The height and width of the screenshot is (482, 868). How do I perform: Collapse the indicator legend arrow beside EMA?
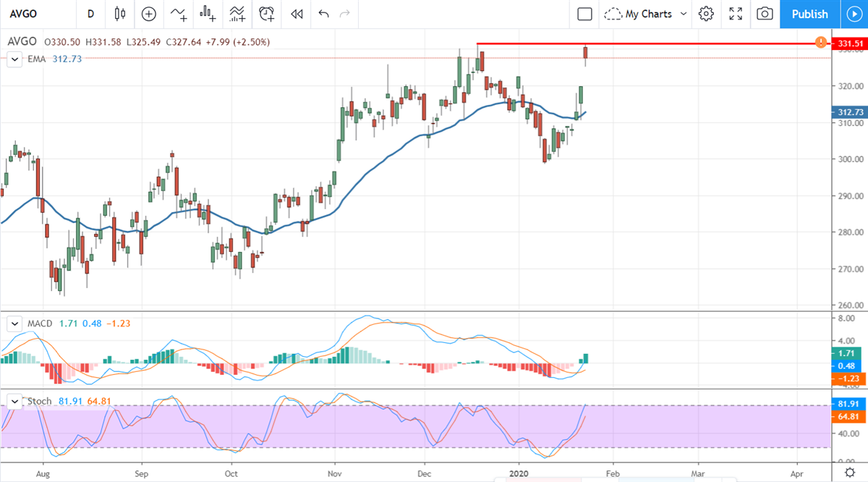(x=14, y=59)
